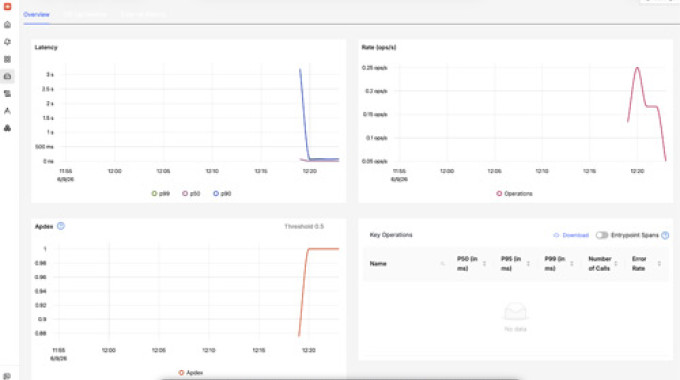Switch to the faded middle tab after Overview
The height and width of the screenshot is (380, 680).
(x=85, y=14)
